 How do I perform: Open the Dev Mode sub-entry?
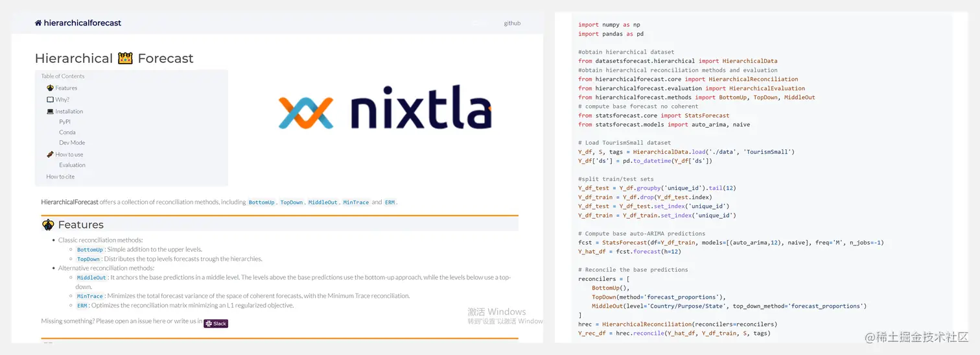pos(72,143)
